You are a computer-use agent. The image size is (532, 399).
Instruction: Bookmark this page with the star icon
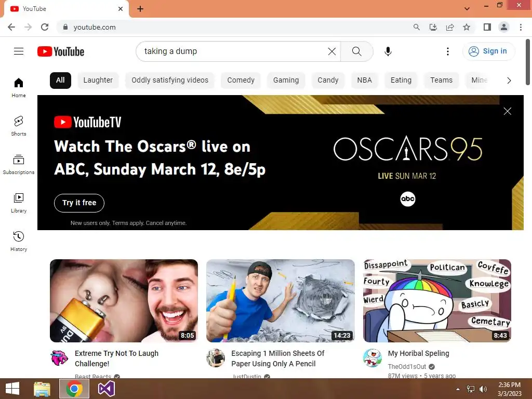click(x=467, y=27)
